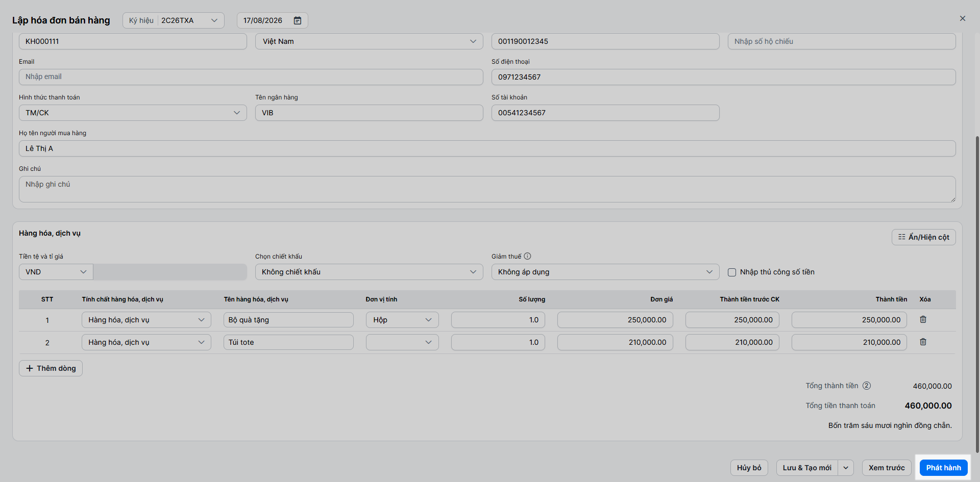The image size is (980, 482).
Task: Click Thành tiền trước CK field for Bộ quà tặng
Action: coord(732,320)
